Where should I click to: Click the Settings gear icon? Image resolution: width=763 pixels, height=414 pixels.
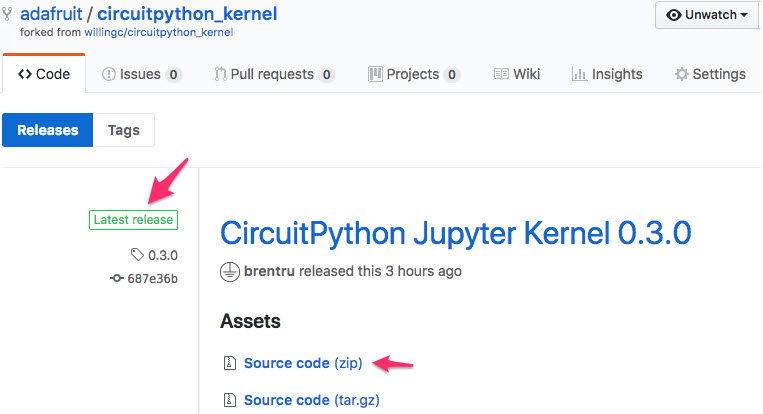tap(681, 74)
